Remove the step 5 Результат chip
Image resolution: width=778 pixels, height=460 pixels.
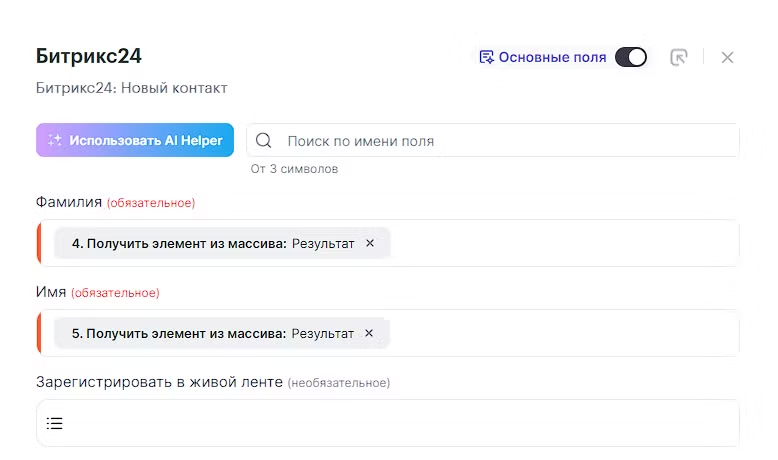click(370, 333)
